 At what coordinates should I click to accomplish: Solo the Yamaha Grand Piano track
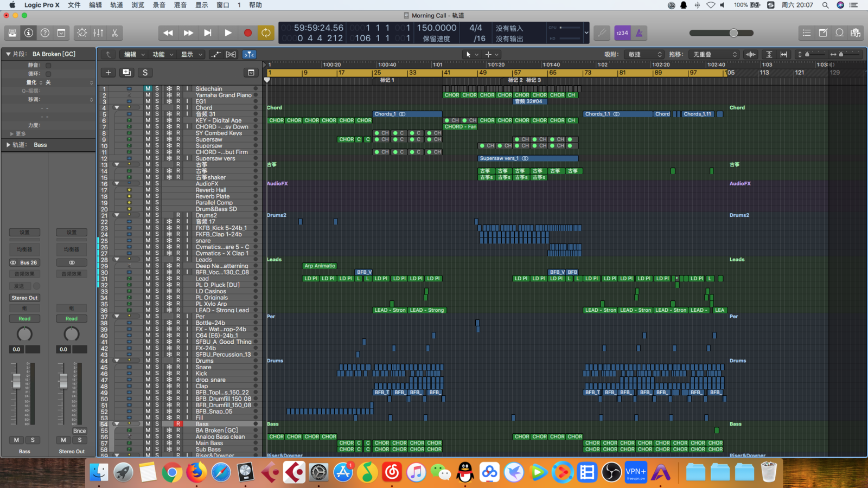(x=157, y=95)
